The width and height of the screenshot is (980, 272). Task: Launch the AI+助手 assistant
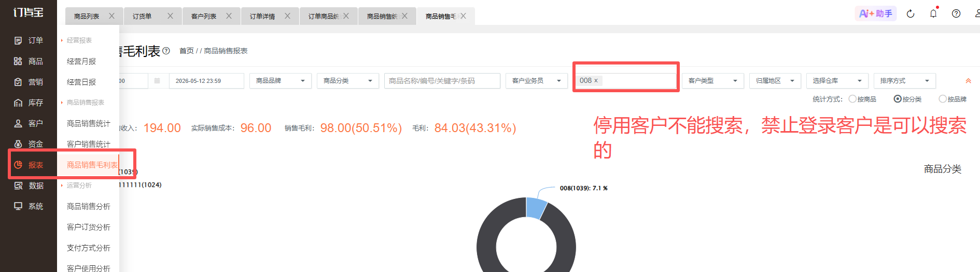point(875,13)
